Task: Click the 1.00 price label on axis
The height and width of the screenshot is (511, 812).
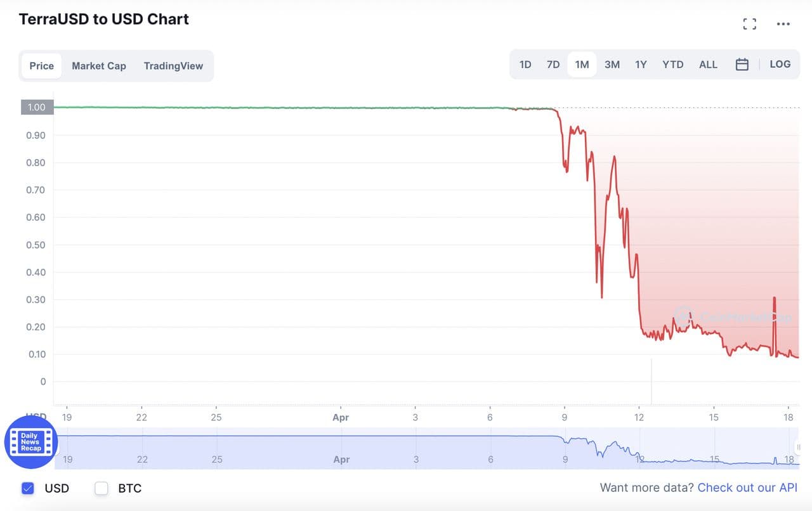Action: click(x=37, y=107)
